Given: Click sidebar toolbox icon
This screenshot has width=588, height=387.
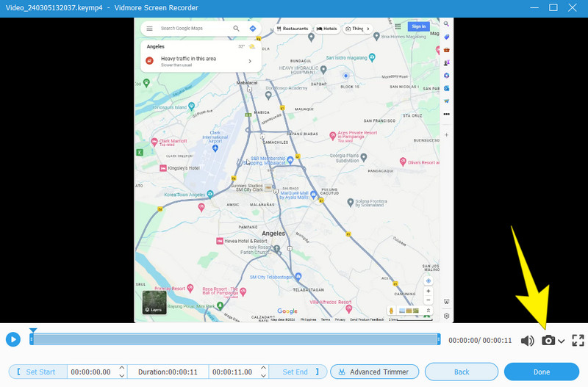Looking at the screenshot, I should [446, 49].
